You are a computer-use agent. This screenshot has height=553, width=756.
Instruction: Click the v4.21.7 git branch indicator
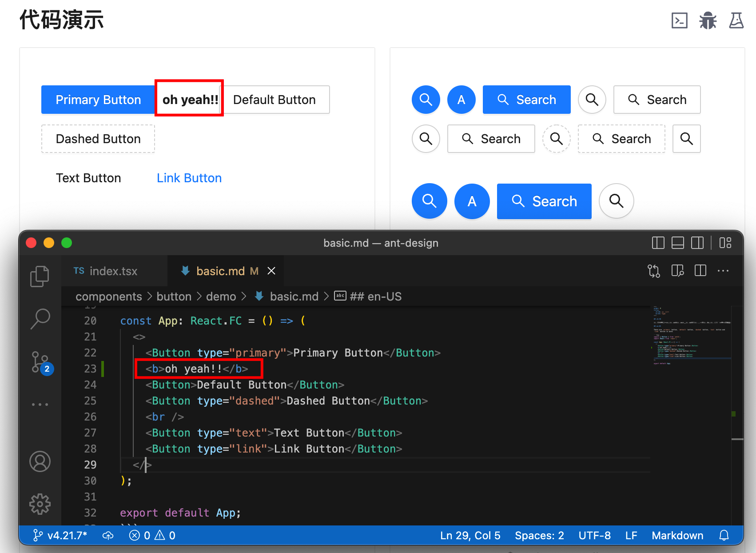61,535
